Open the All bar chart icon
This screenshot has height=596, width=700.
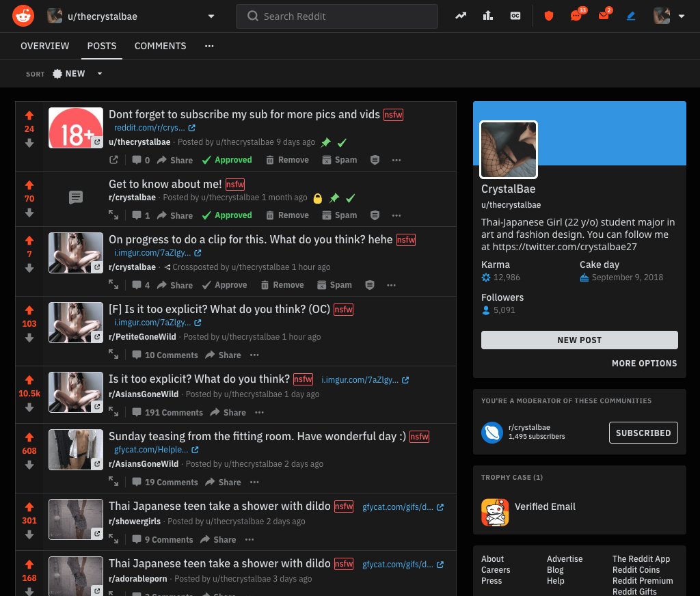click(x=488, y=16)
